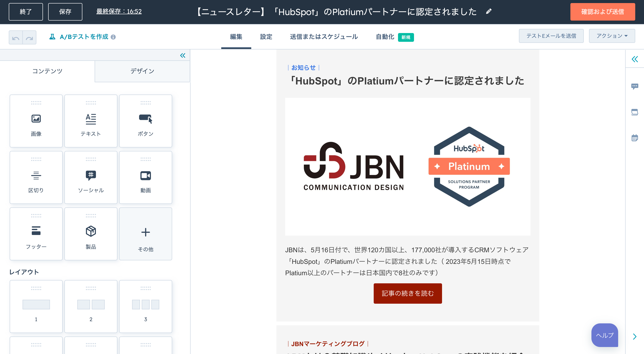Click the お知らせ category label

point(304,68)
